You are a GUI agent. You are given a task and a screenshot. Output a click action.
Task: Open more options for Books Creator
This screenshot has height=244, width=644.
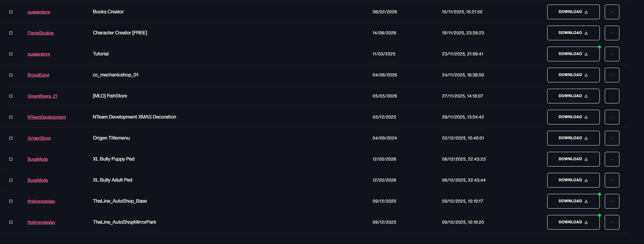612,12
